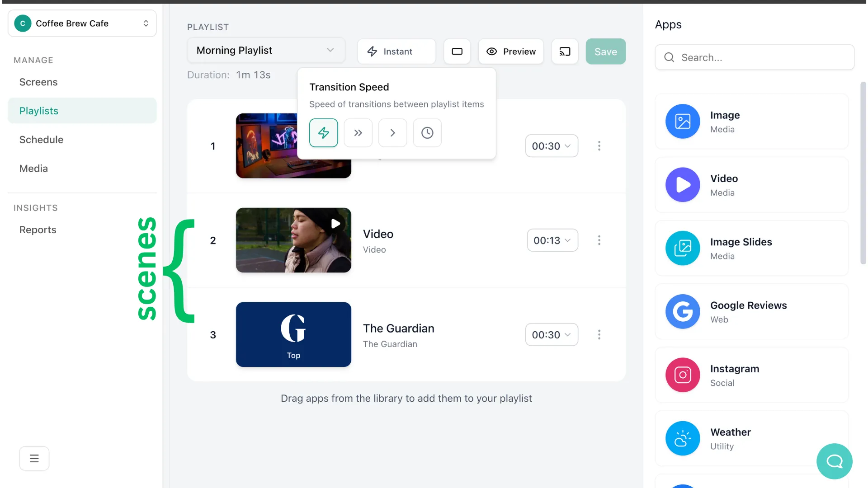
Task: Save the playlist
Action: coord(605,52)
